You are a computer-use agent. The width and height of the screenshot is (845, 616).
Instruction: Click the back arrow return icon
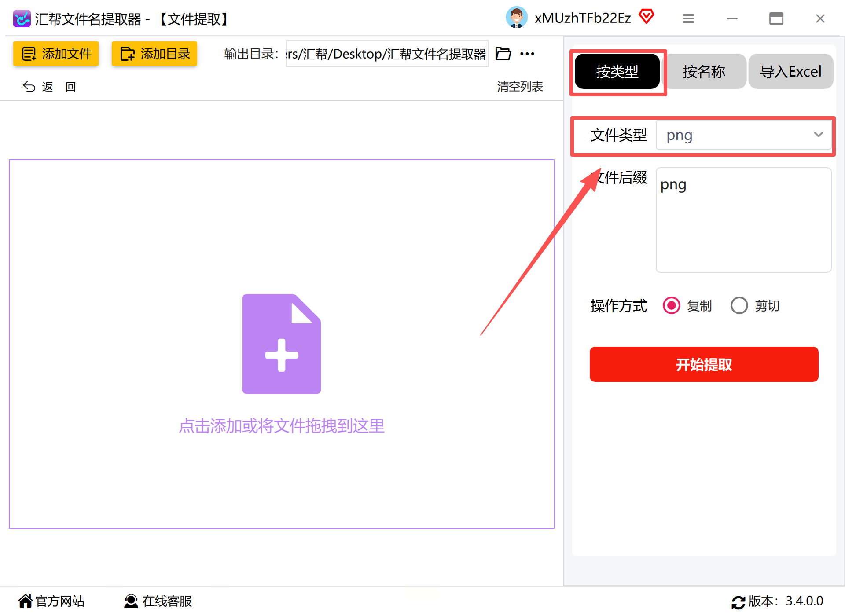click(x=29, y=87)
